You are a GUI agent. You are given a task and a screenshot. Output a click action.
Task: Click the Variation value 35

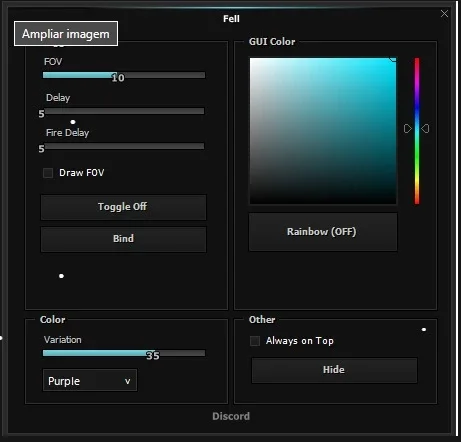point(153,356)
